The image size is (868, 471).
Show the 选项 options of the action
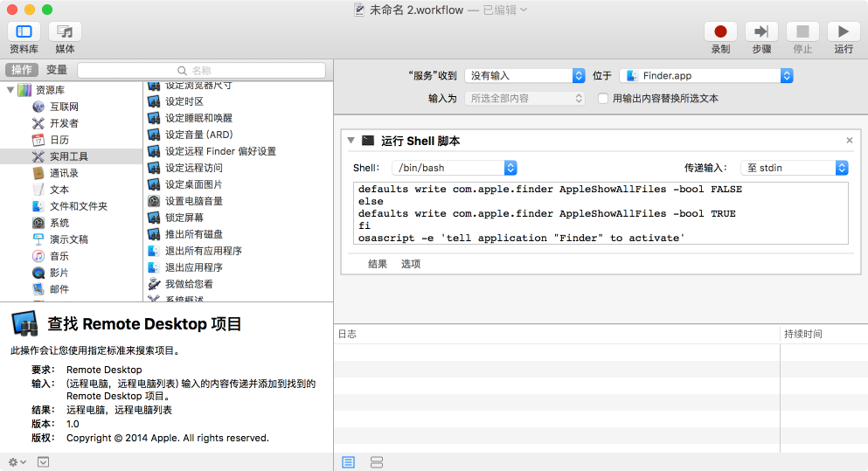pyautogui.click(x=411, y=264)
